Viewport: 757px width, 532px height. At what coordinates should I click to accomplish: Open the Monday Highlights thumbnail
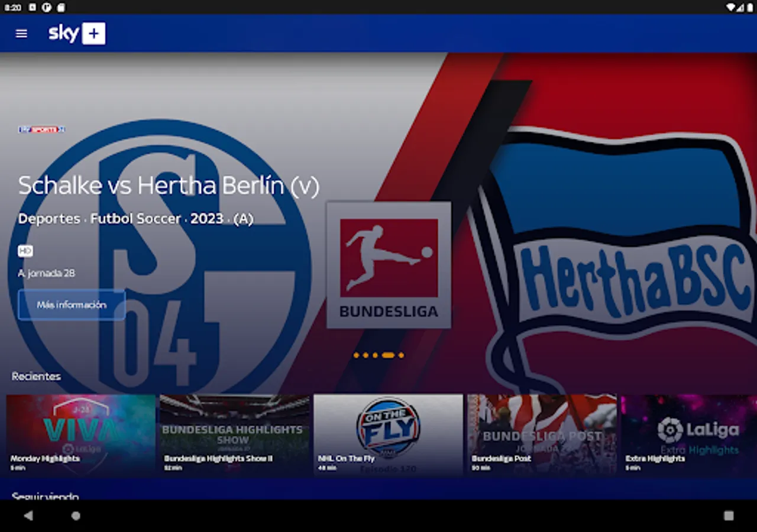[x=80, y=435]
